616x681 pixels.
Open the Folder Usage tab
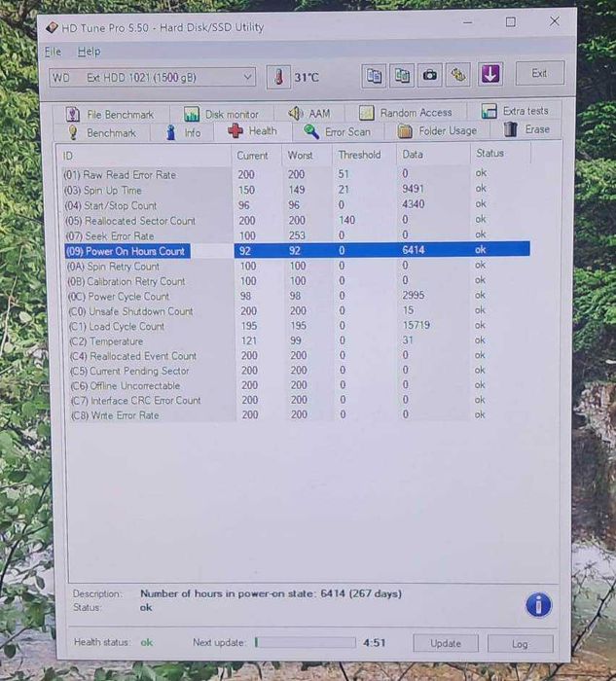coord(438,130)
